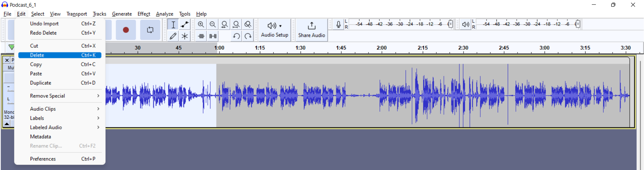Screen dimensions: 644x170
Task: Click the Zoom Toggle icon
Action: [x=248, y=25]
